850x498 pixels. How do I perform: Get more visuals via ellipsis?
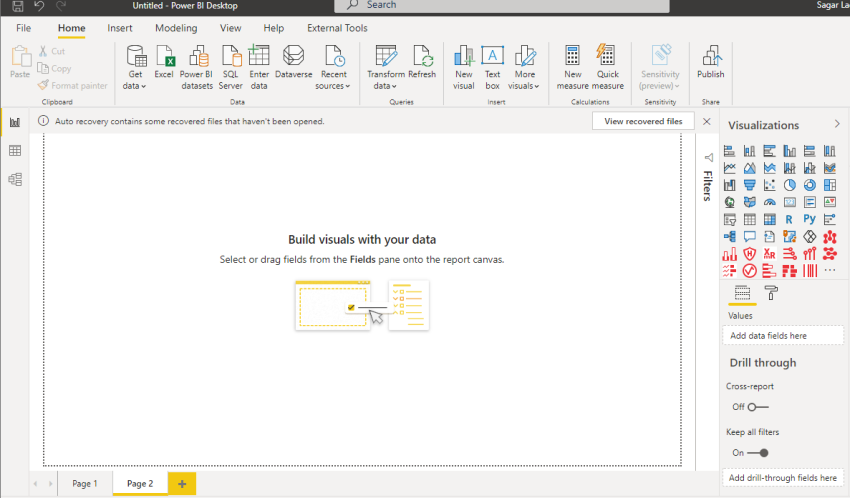[x=830, y=270]
